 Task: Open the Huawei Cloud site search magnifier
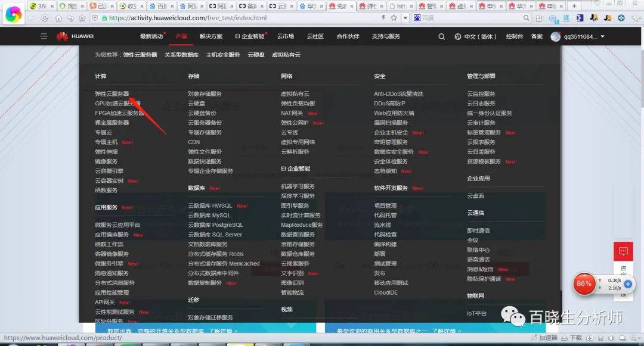pos(441,36)
